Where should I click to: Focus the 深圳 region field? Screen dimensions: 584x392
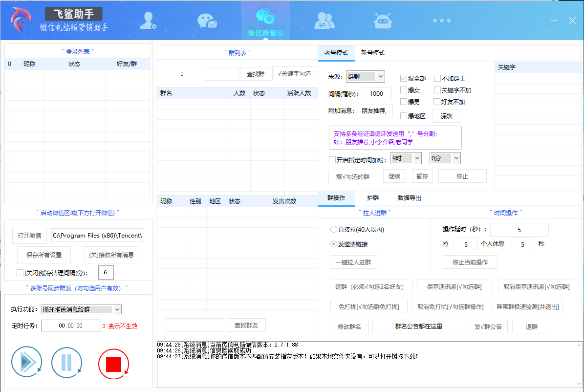point(447,116)
